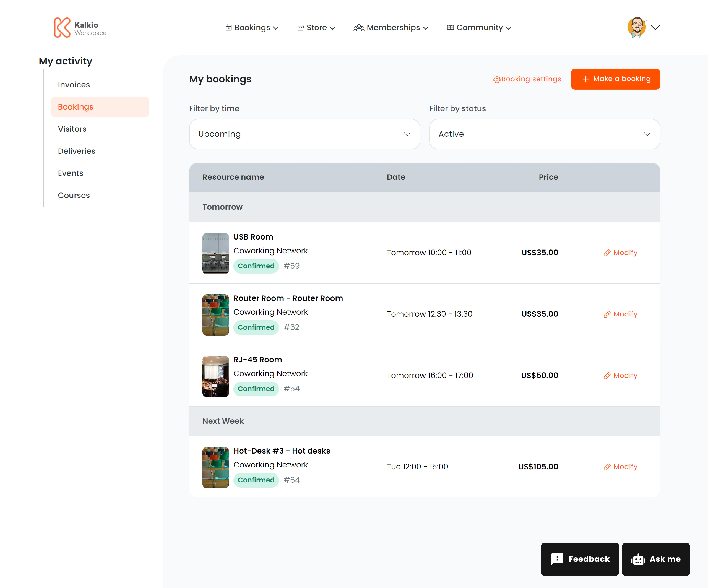Open the Active status filter dropdown
Image resolution: width=708 pixels, height=588 pixels.
(x=544, y=134)
